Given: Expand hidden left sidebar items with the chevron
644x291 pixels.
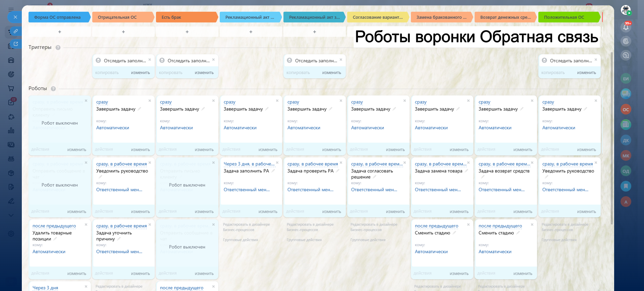Looking at the screenshot, I should click(x=11, y=215).
